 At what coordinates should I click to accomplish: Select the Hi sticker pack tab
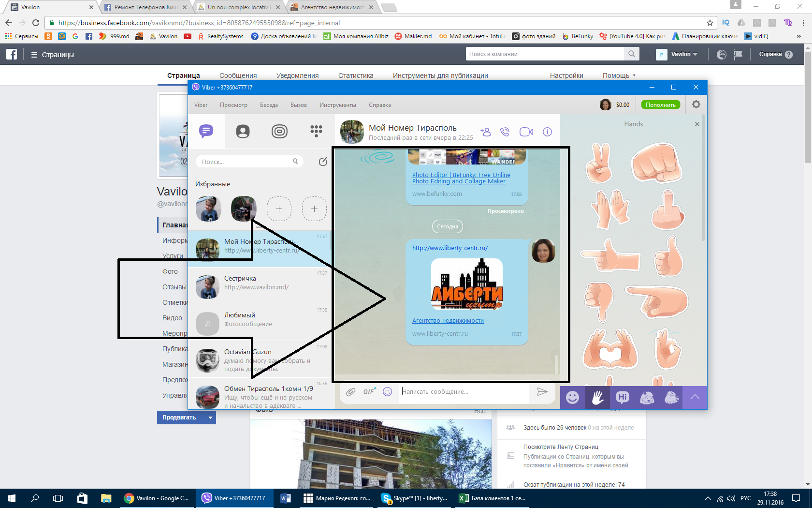pyautogui.click(x=623, y=398)
